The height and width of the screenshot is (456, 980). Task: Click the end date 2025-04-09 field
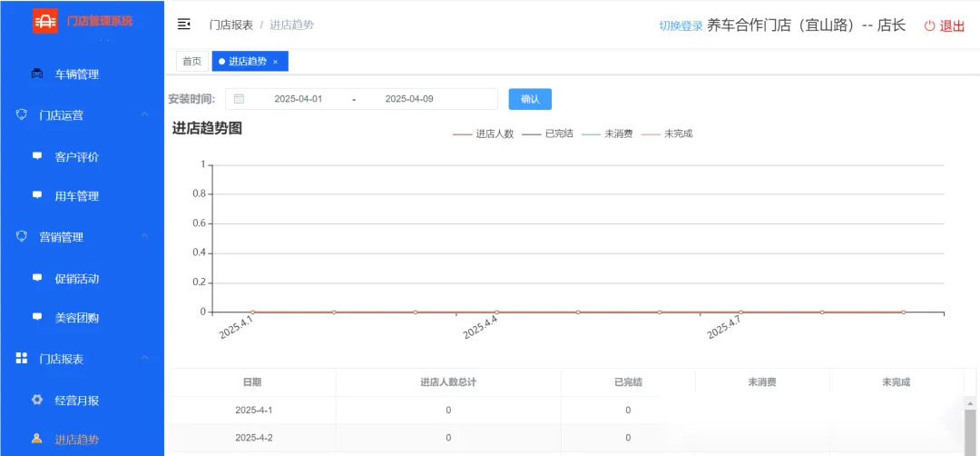(409, 99)
